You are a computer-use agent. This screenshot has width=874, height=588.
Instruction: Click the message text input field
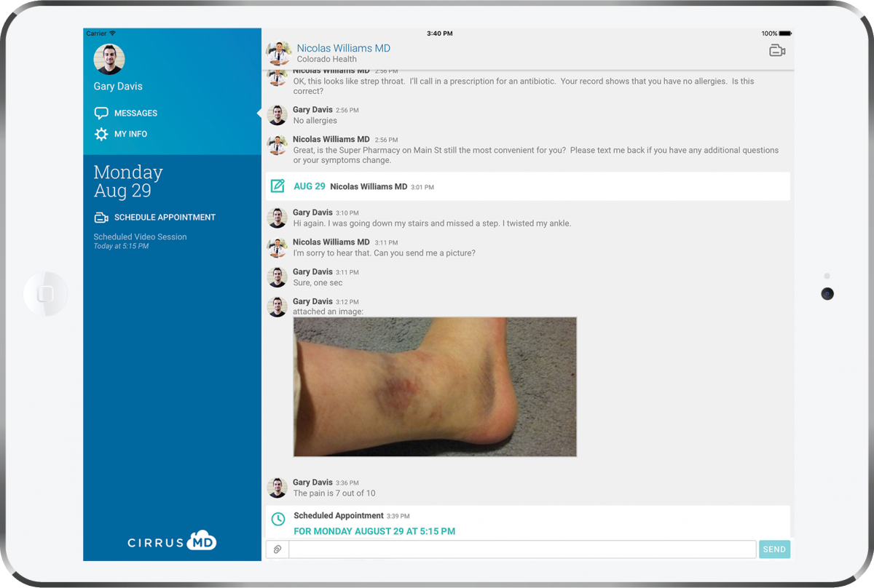click(x=522, y=549)
